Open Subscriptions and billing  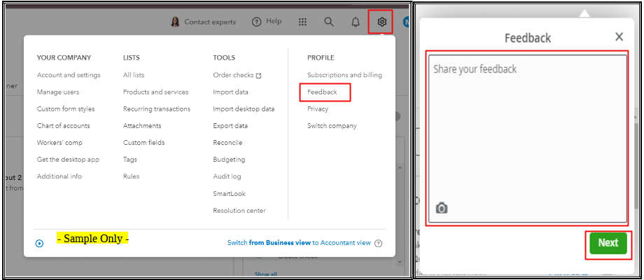click(x=344, y=75)
